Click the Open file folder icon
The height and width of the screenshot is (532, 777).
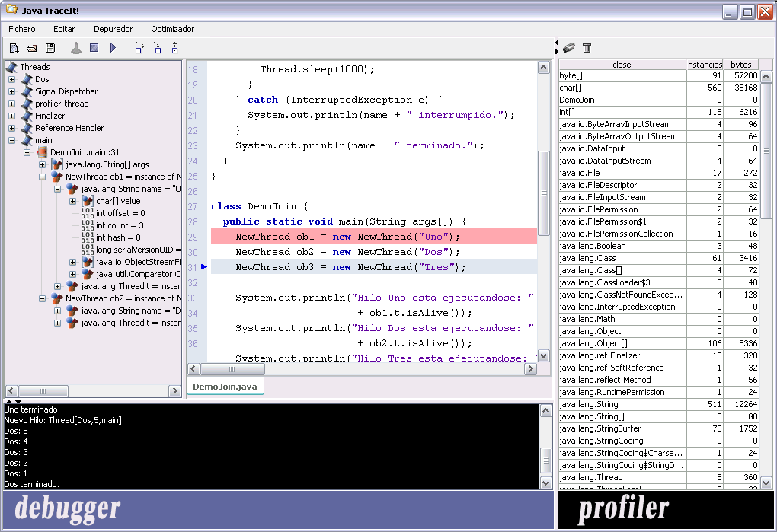(x=32, y=49)
